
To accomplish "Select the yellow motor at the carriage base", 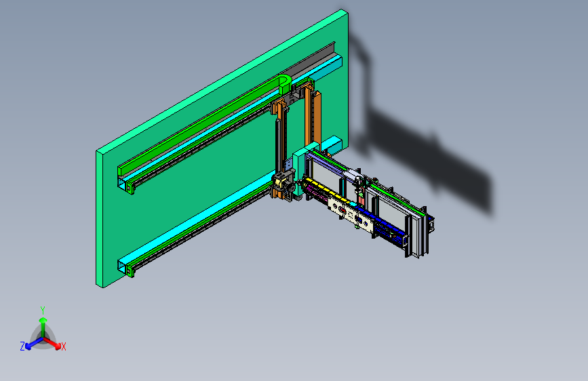I will (280, 184).
